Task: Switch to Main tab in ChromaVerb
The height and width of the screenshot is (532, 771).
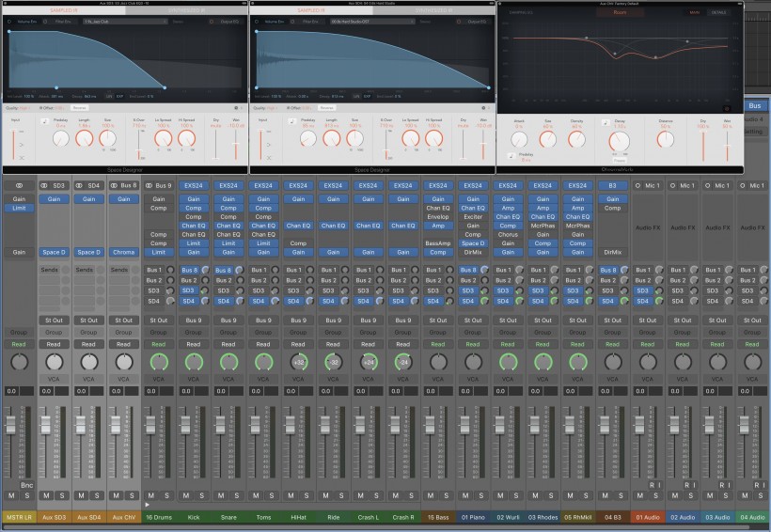Action: [x=694, y=12]
